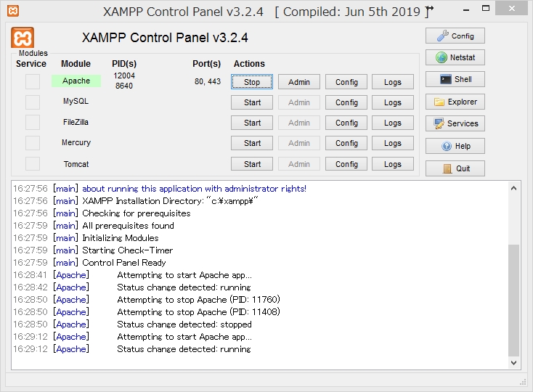This screenshot has height=392, width=533.
Task: Open the FileZilla Config menu
Action: coord(346,123)
